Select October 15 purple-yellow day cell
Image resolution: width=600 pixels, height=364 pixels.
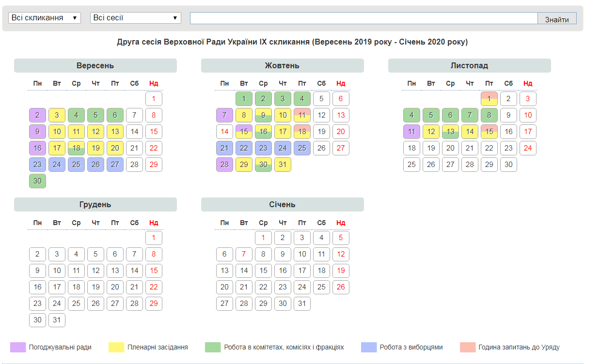click(x=244, y=132)
